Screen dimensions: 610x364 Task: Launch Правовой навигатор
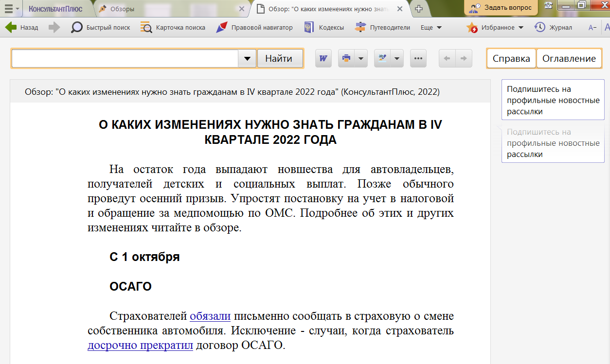(254, 28)
